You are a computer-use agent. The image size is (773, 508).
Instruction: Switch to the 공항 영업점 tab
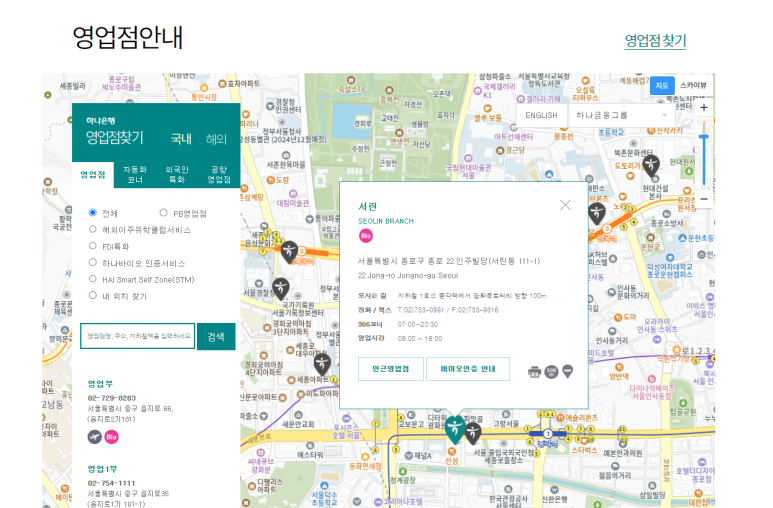tap(219, 175)
